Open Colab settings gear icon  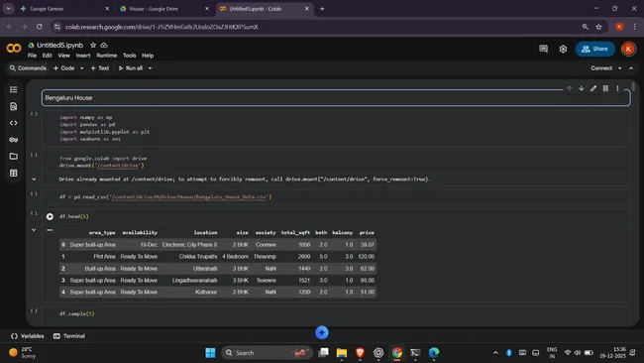coord(563,49)
